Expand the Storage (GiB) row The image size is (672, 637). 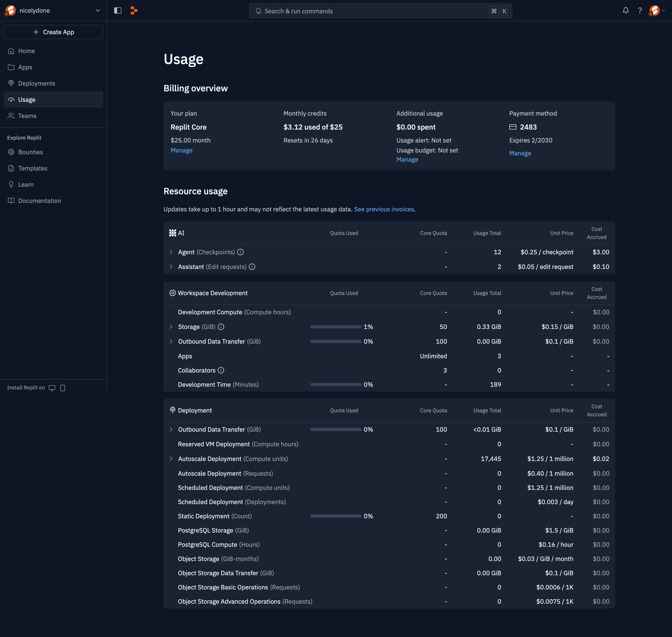pyautogui.click(x=171, y=327)
